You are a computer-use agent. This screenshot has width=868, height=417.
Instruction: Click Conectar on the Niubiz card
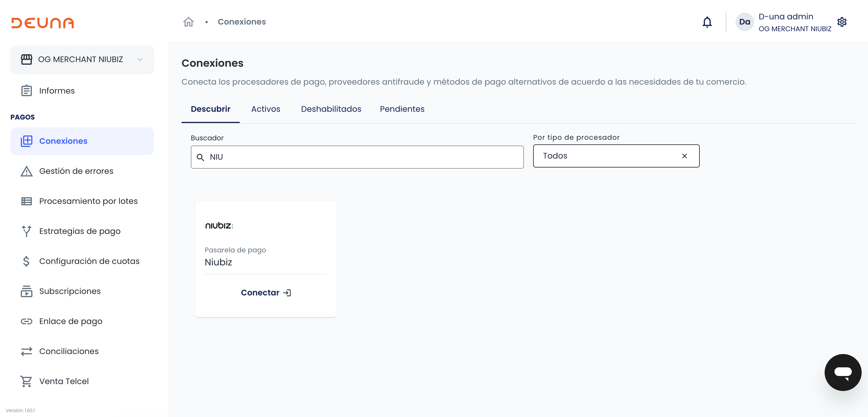[265, 293]
